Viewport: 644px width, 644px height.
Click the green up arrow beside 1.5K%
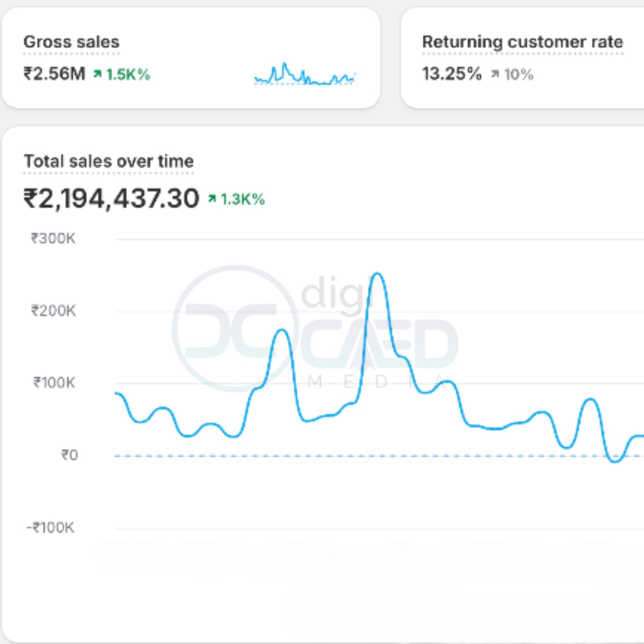pos(97,74)
